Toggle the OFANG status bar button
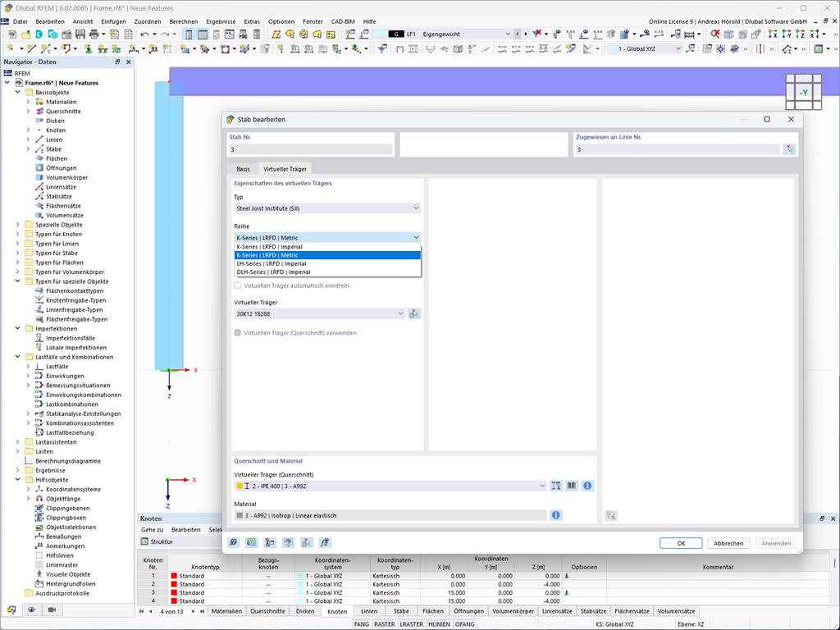Image resolution: width=840 pixels, height=630 pixels. (x=464, y=624)
